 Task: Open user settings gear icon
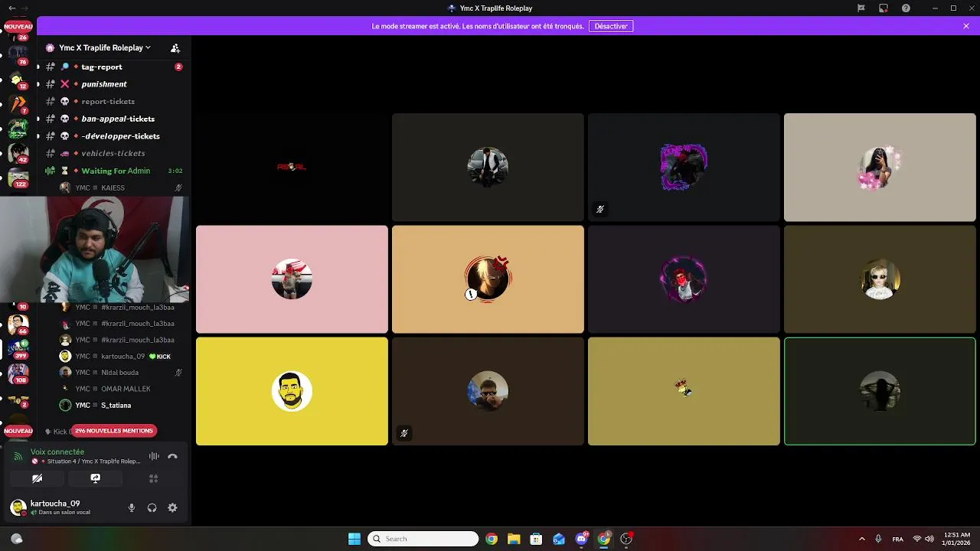172,507
